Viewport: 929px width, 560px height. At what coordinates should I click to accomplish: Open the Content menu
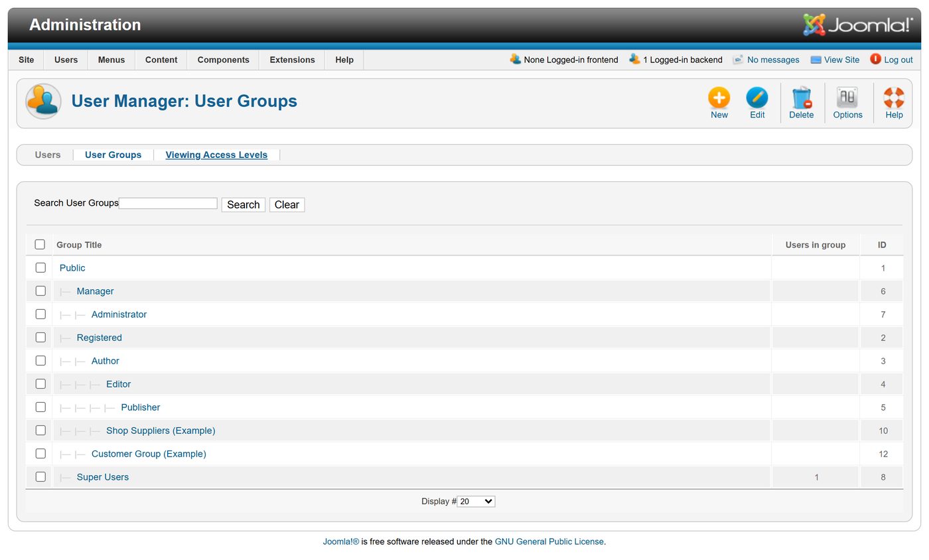coord(161,60)
